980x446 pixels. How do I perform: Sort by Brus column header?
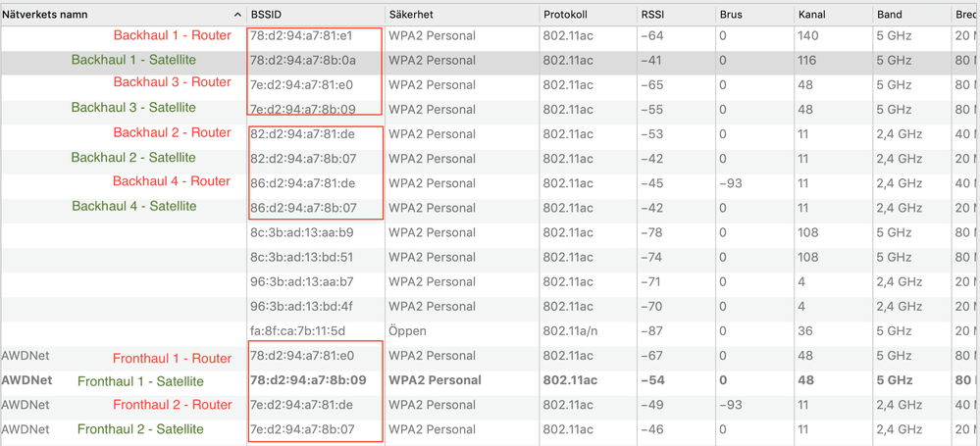(731, 15)
